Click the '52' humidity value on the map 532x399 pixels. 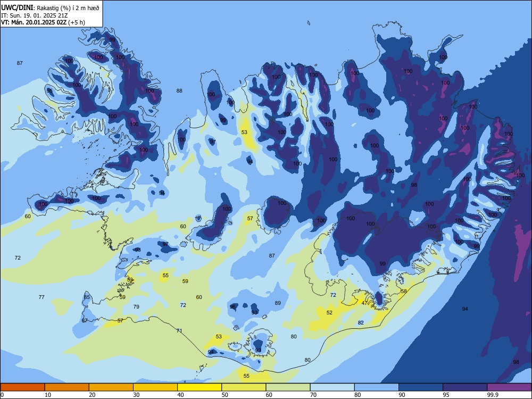(x=329, y=312)
